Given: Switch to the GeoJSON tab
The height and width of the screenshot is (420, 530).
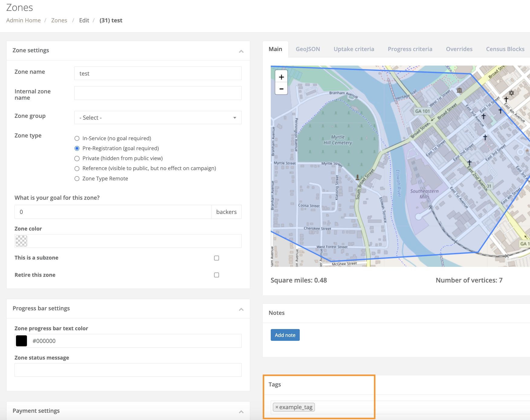Looking at the screenshot, I should (308, 49).
